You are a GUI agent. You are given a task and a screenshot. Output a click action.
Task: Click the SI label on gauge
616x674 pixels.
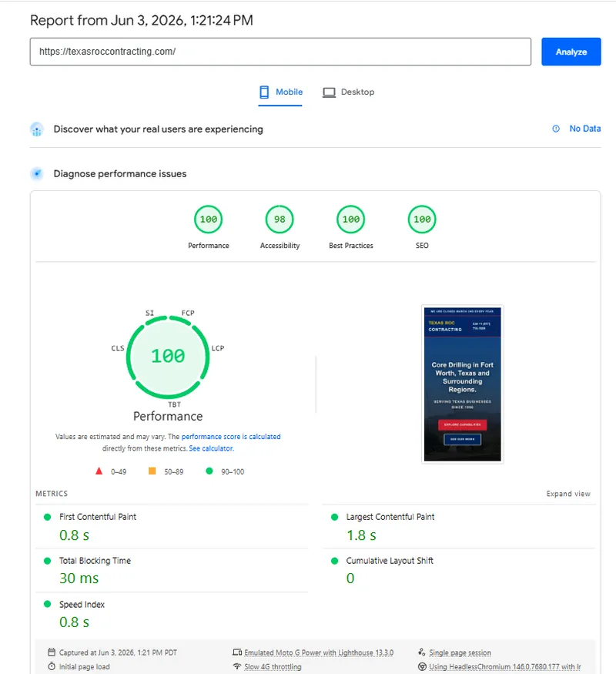(x=149, y=313)
